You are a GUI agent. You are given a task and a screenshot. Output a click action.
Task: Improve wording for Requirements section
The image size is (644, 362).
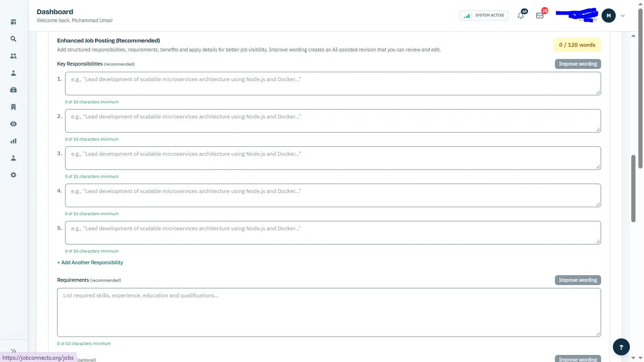[x=578, y=280]
